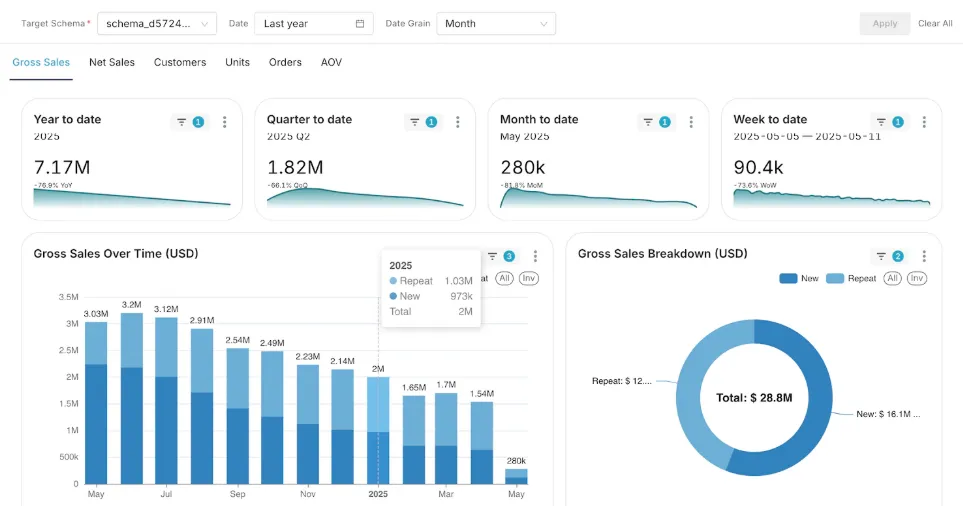
Task: Toggle New series in Breakdown legend
Action: click(x=798, y=278)
